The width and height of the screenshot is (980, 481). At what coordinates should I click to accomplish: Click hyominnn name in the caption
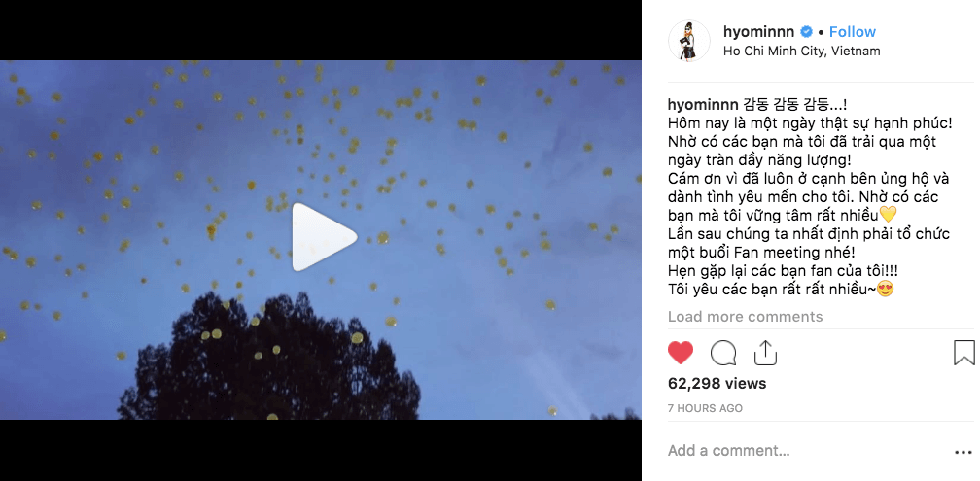tap(703, 104)
